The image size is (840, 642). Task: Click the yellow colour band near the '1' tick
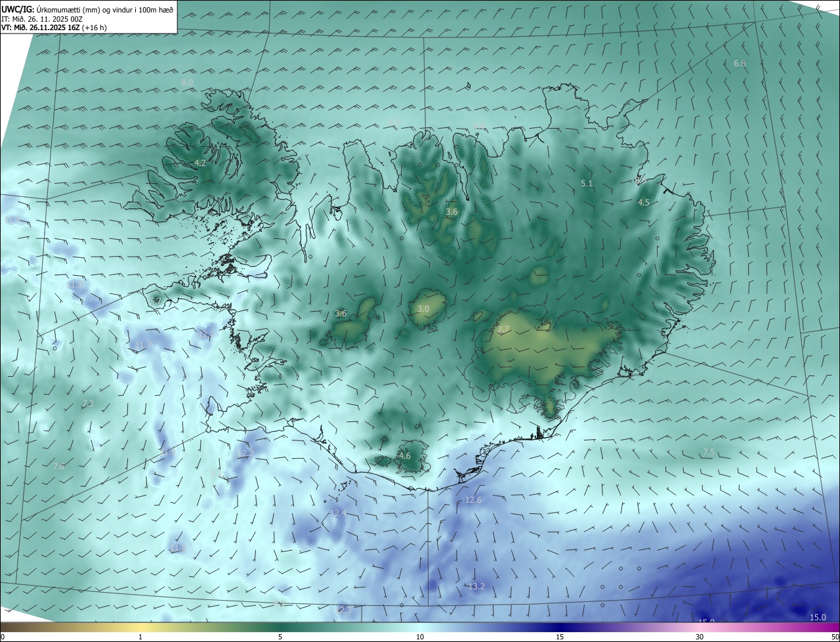point(140,627)
